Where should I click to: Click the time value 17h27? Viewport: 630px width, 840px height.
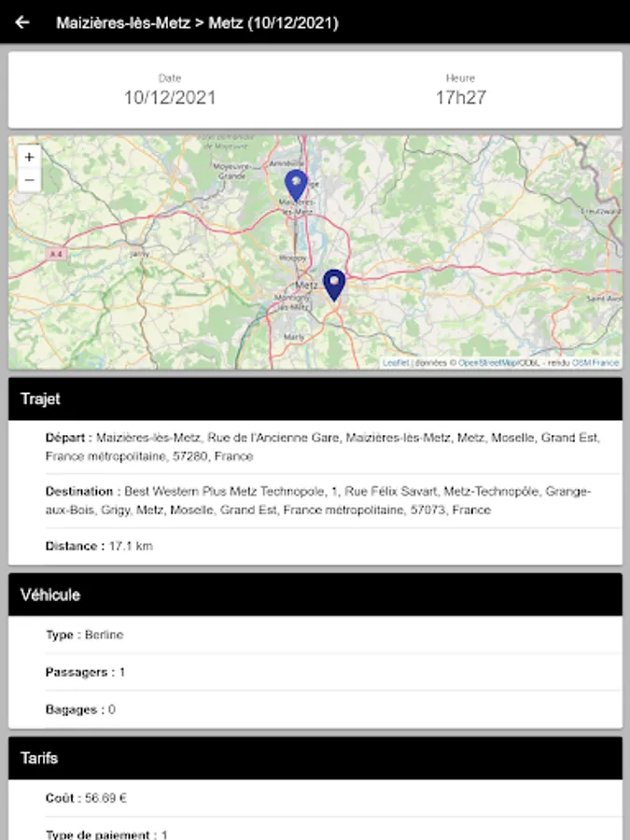[461, 97]
